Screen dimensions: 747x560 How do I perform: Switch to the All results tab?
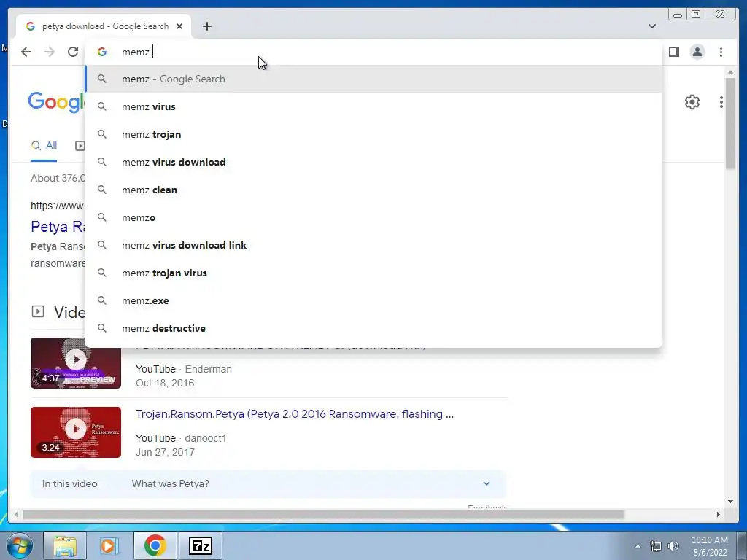pos(44,146)
